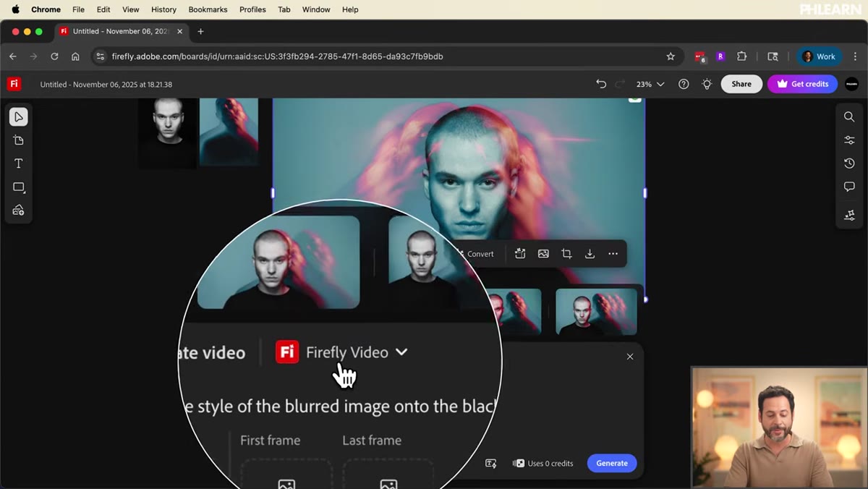Open the search icon in right sidebar

[849, 117]
